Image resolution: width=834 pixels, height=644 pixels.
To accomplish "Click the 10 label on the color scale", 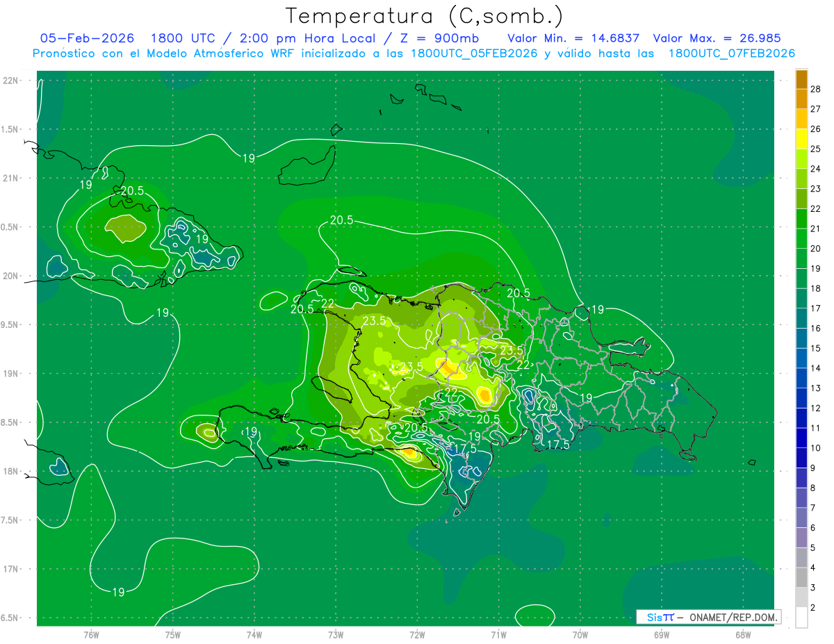I will (x=815, y=448).
